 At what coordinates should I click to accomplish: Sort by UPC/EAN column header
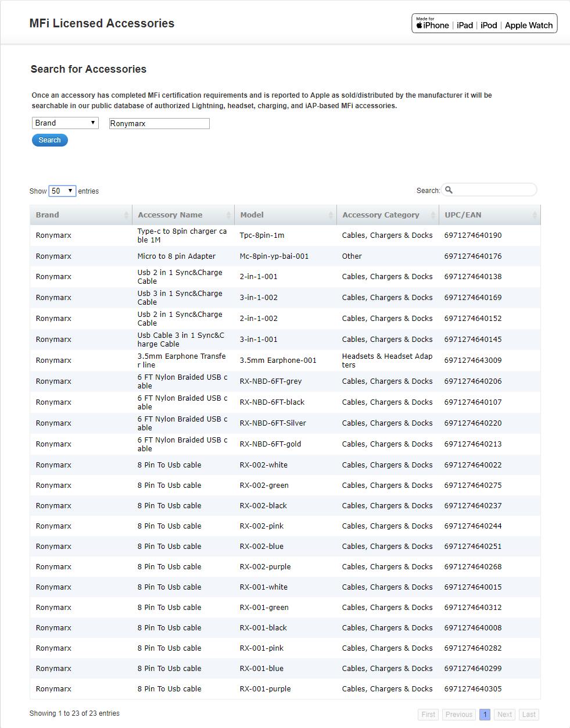(x=490, y=215)
